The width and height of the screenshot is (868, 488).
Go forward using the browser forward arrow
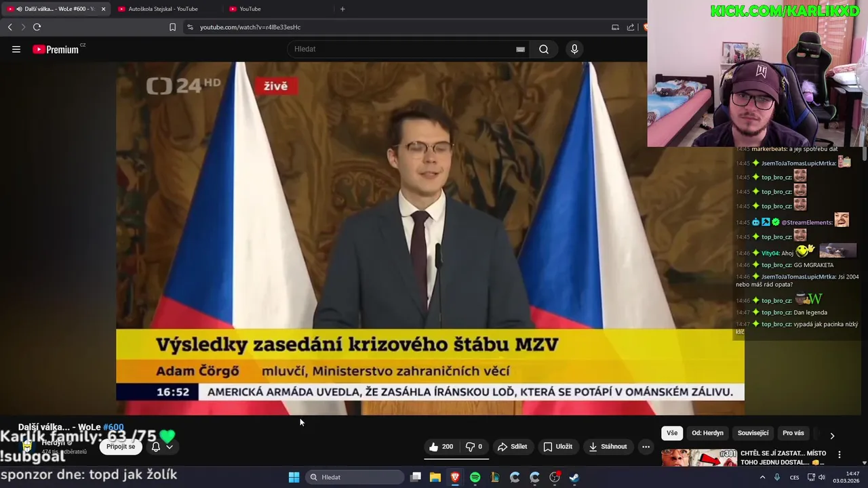(22, 27)
